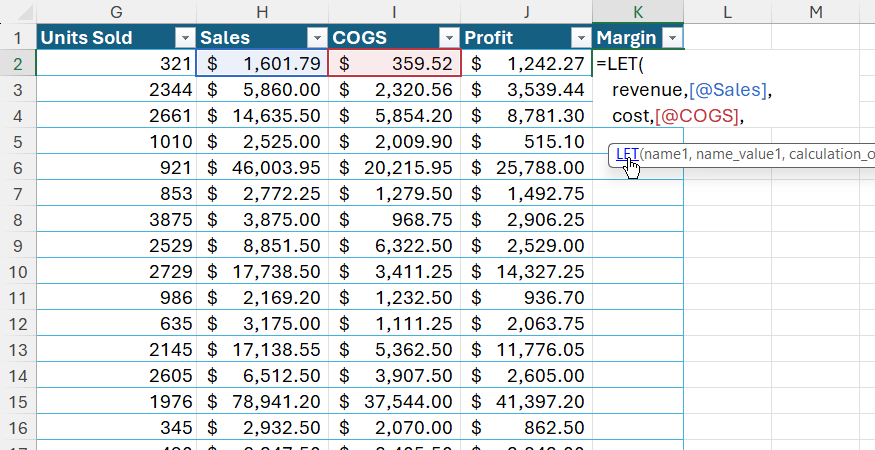The image size is (875, 450).
Task: Click Profit cell showing 1,242.27
Action: pos(526,64)
